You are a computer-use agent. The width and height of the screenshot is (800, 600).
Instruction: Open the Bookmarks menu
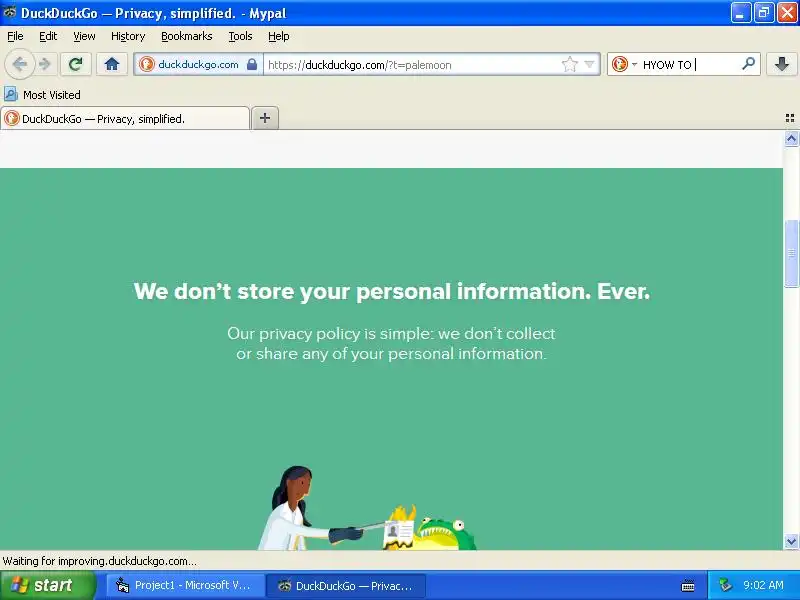click(x=186, y=36)
